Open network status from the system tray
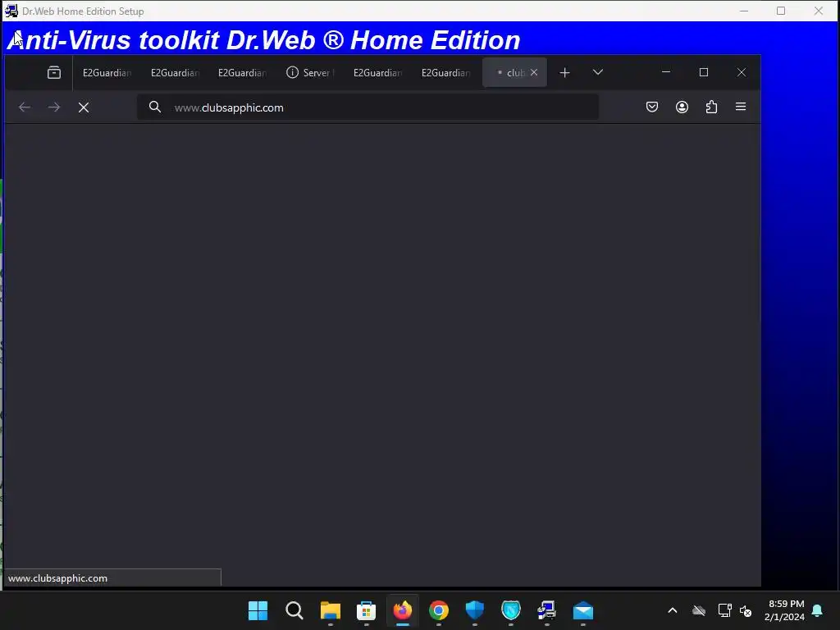Viewport: 840px width, 630px height. click(725, 610)
